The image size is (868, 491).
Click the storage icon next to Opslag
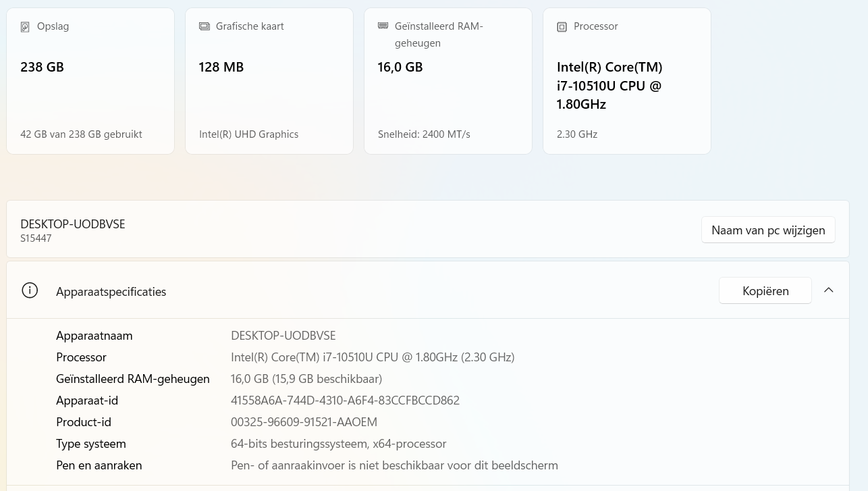point(25,27)
